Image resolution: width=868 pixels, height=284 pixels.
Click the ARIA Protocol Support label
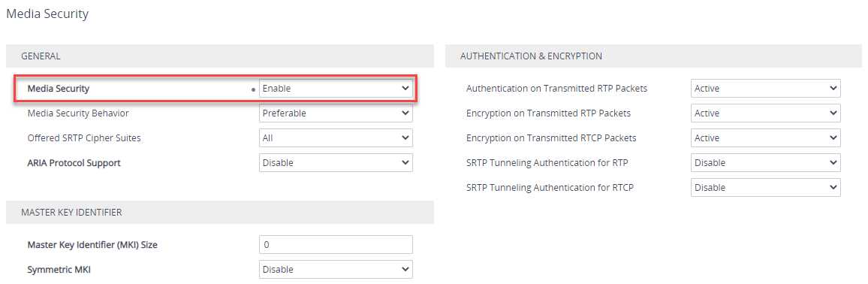[74, 163]
